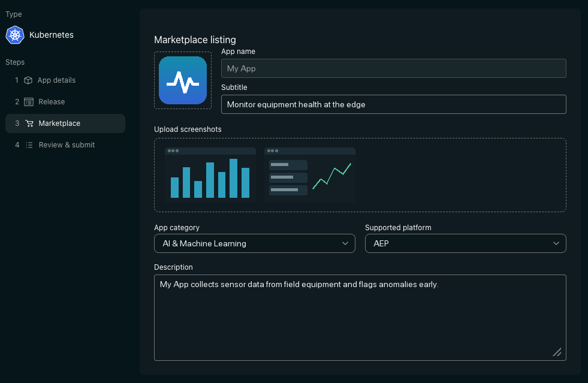Click the heartbeat app icon upload area

click(183, 80)
